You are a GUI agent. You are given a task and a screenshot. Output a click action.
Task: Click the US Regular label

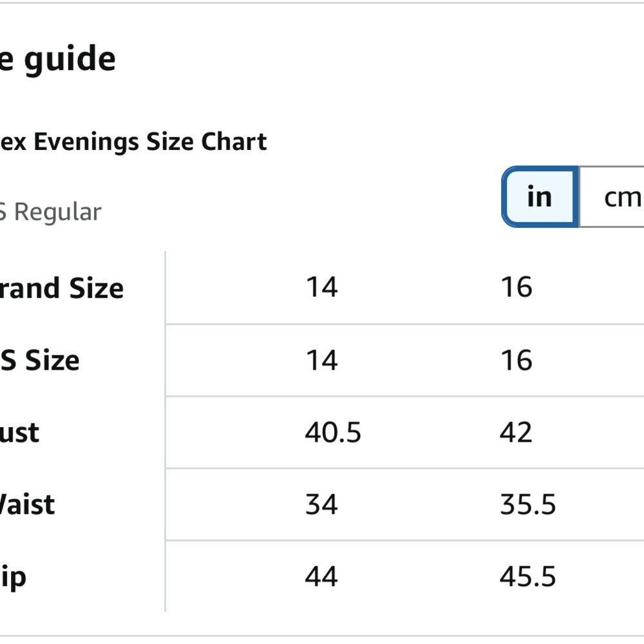(50, 212)
